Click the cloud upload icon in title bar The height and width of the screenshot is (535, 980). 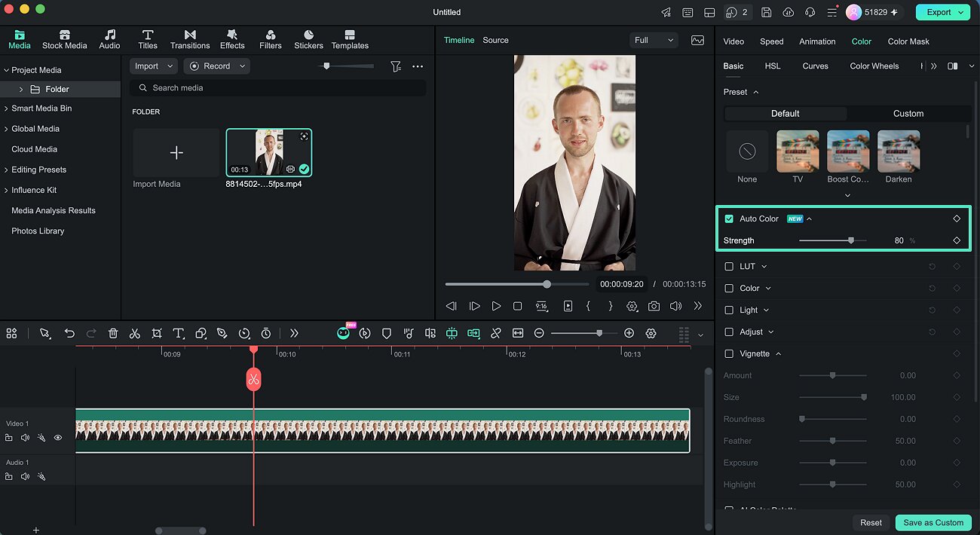click(x=789, y=12)
